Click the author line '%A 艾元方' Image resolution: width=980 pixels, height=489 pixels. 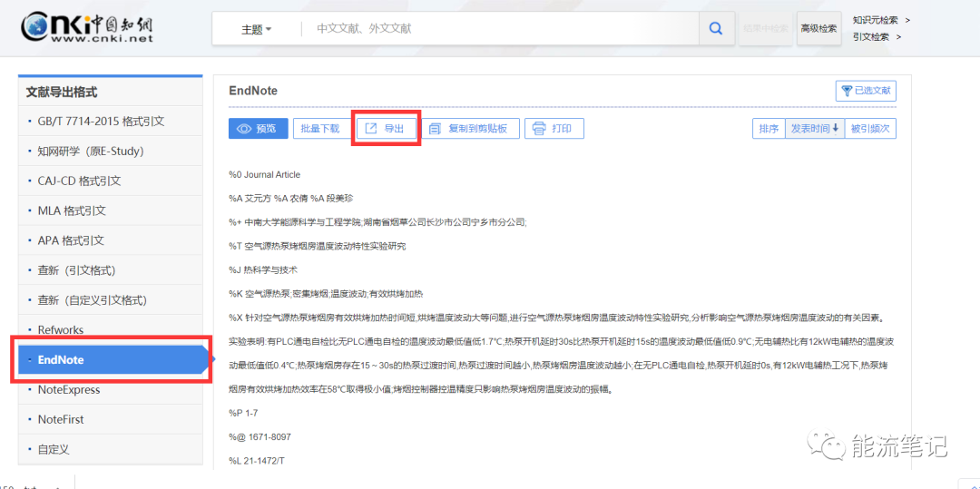coord(291,199)
